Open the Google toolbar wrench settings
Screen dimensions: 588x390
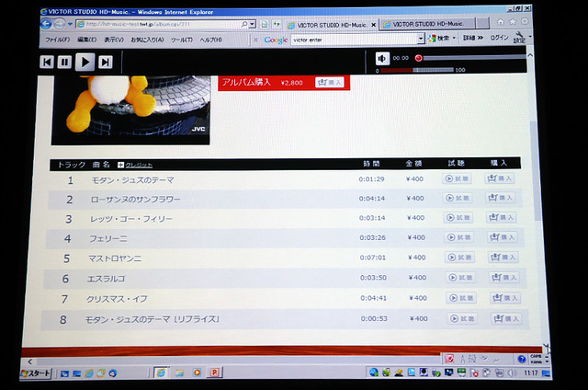(519, 37)
